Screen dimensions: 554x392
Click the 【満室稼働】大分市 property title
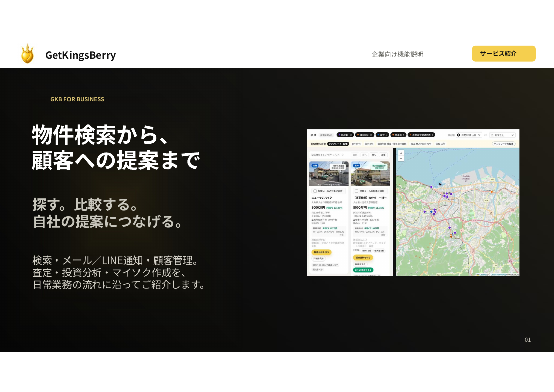[370, 198]
